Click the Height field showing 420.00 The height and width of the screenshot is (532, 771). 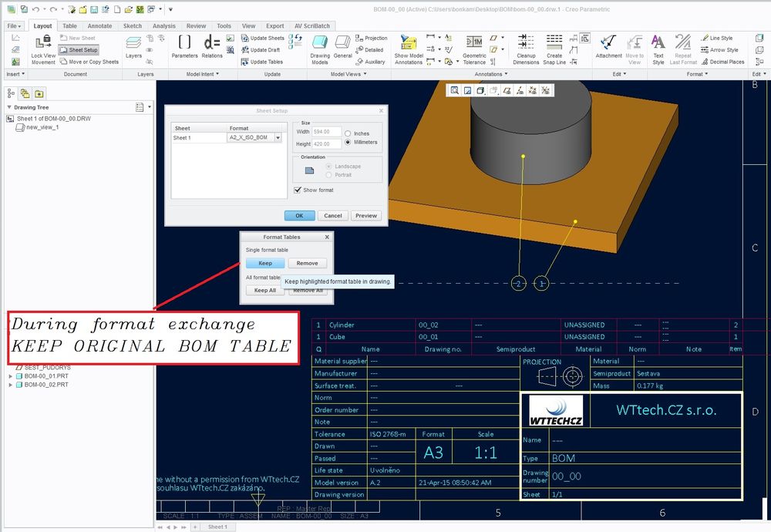(326, 144)
